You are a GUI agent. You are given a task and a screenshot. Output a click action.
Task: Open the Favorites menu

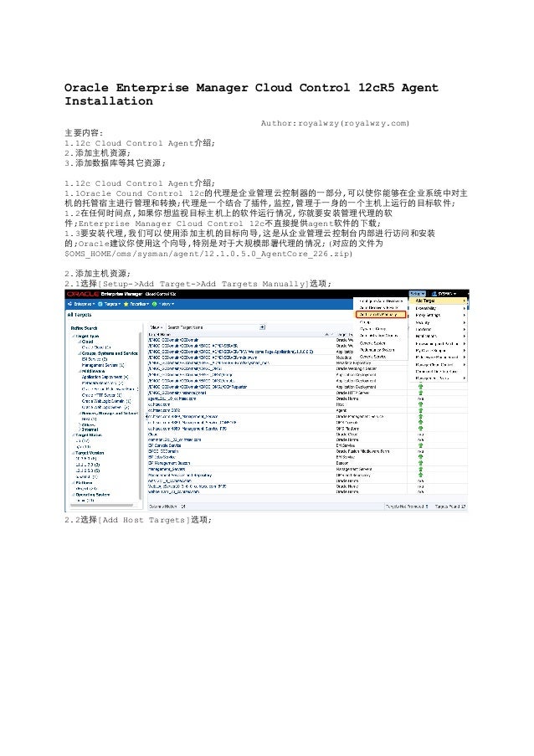pos(139,304)
